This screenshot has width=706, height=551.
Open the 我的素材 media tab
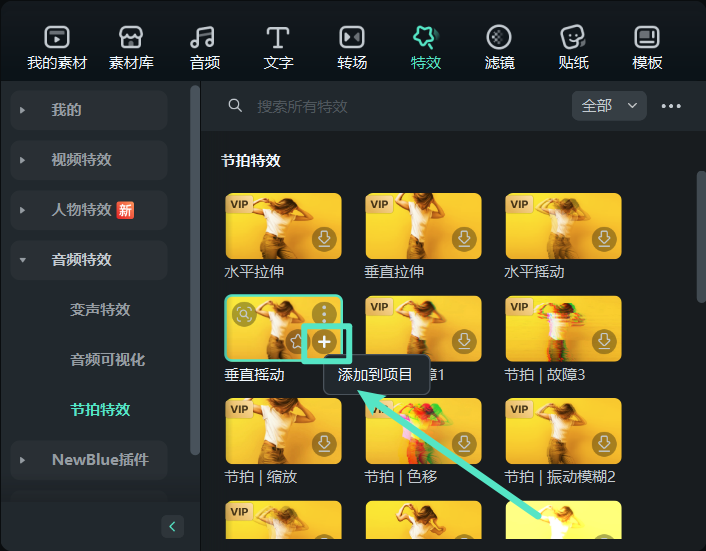click(57, 48)
